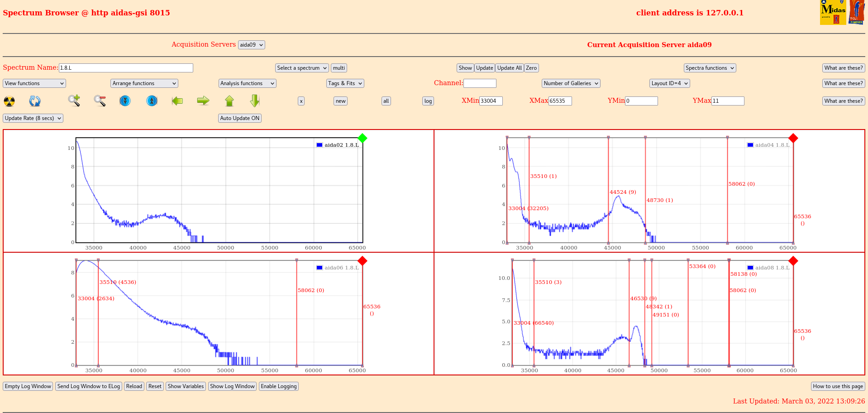The image size is (868, 413).
Task: Click green diamond on aida02 plot
Action: pyautogui.click(x=362, y=138)
